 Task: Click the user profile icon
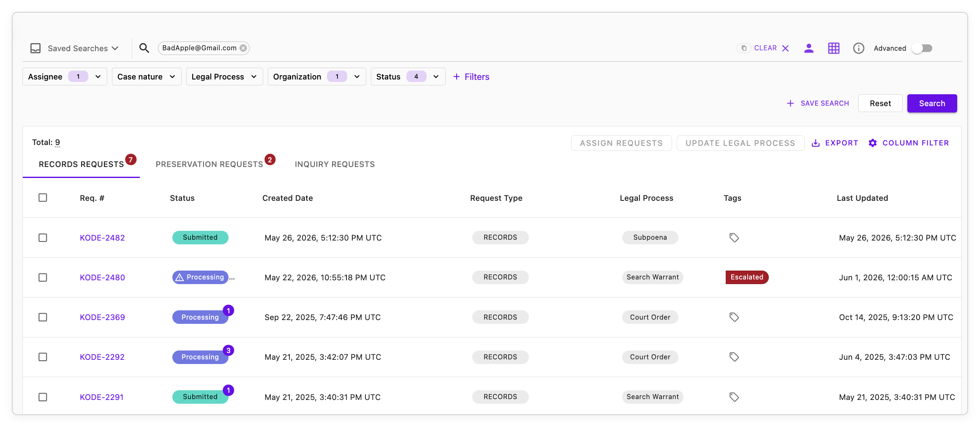[809, 48]
